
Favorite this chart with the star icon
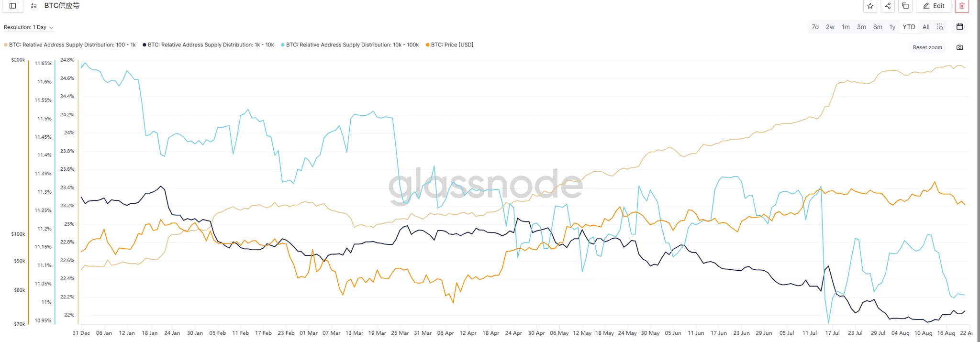click(x=870, y=6)
